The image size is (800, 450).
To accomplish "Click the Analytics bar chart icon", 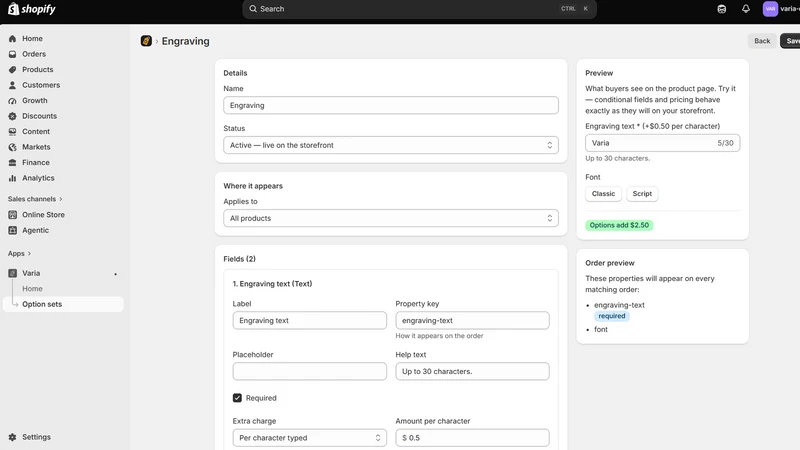I will click(12, 178).
